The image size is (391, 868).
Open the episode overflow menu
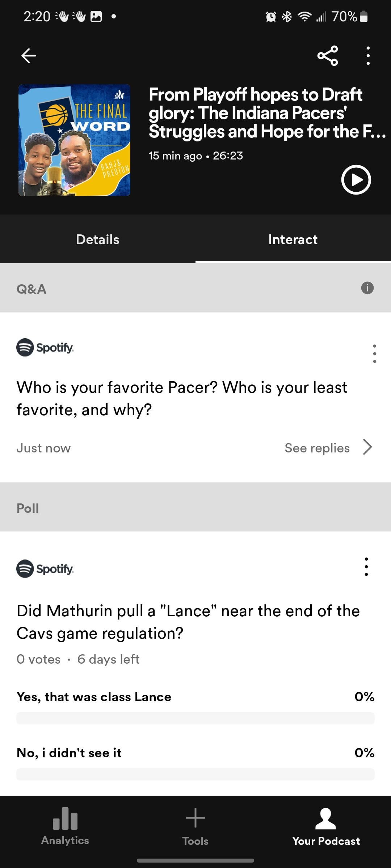[368, 56]
